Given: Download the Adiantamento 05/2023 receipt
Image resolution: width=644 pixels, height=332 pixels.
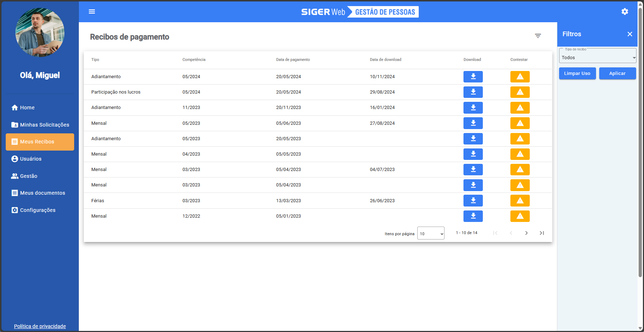Looking at the screenshot, I should click(473, 139).
